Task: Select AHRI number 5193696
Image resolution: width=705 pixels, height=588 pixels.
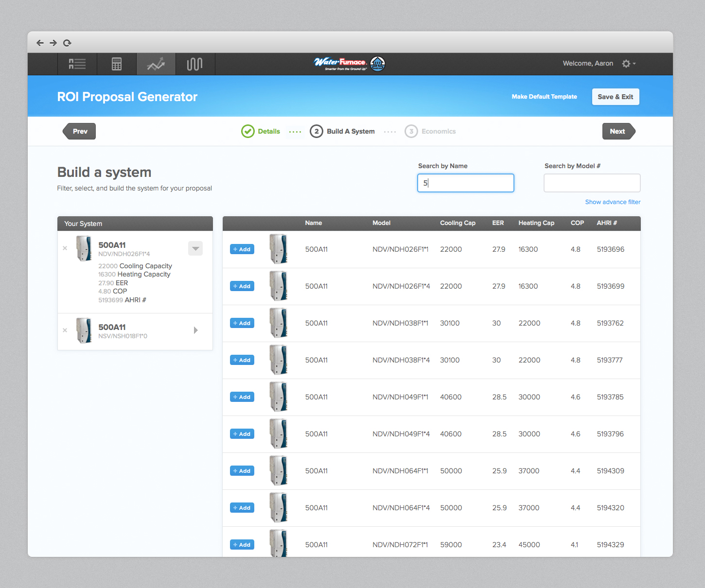Action: [611, 249]
